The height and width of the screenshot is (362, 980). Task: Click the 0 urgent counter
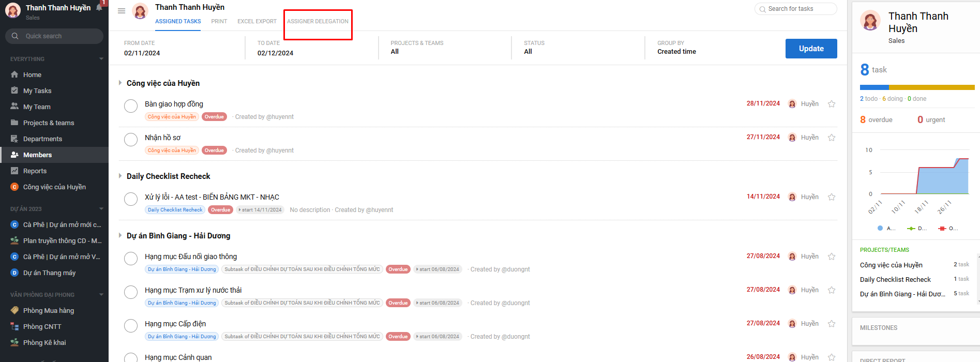pyautogui.click(x=931, y=119)
